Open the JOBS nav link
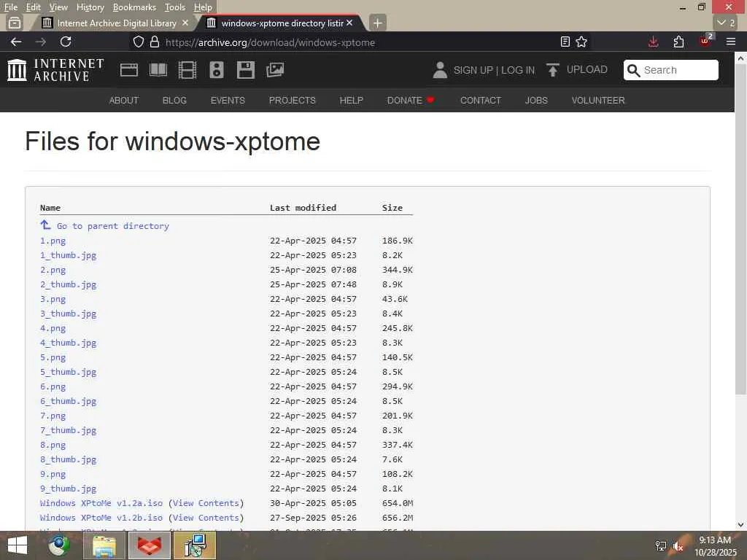Image resolution: width=747 pixels, height=560 pixels. coord(536,101)
